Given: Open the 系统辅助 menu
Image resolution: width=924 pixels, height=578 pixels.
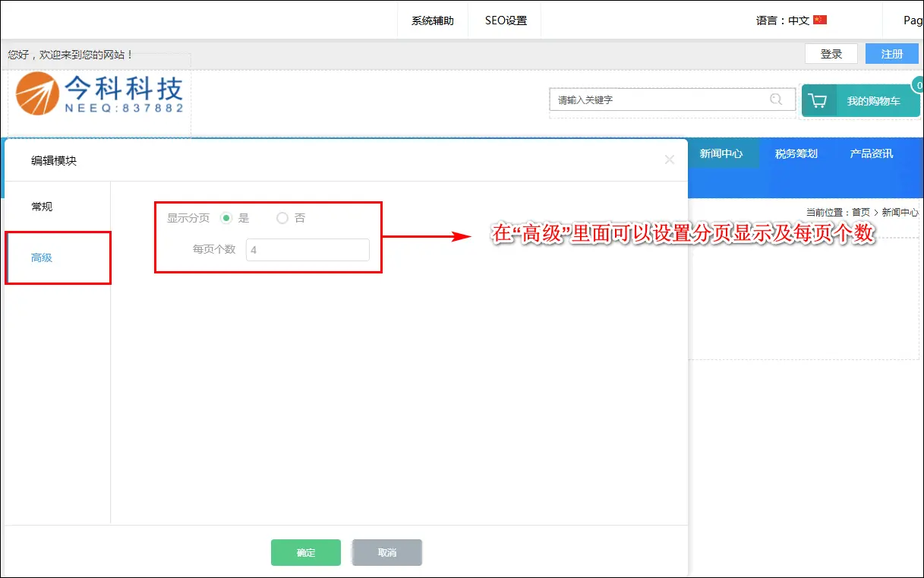Looking at the screenshot, I should click(433, 21).
